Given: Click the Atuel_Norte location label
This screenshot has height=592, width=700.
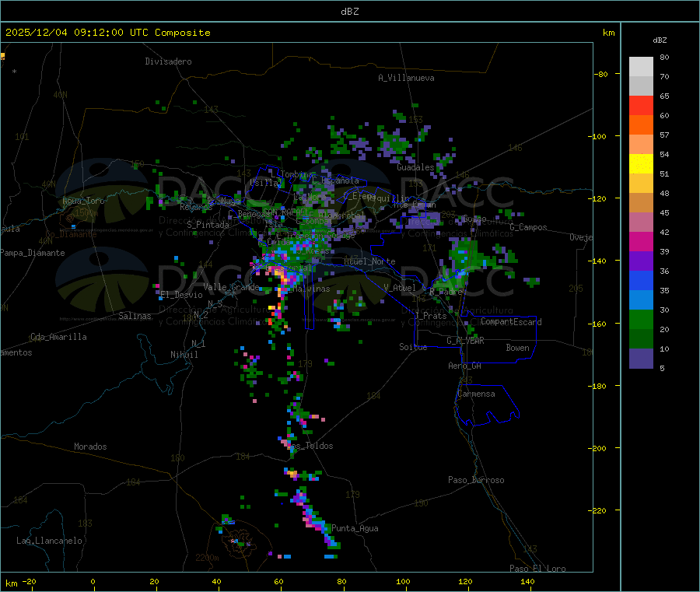Looking at the screenshot, I should [x=369, y=261].
